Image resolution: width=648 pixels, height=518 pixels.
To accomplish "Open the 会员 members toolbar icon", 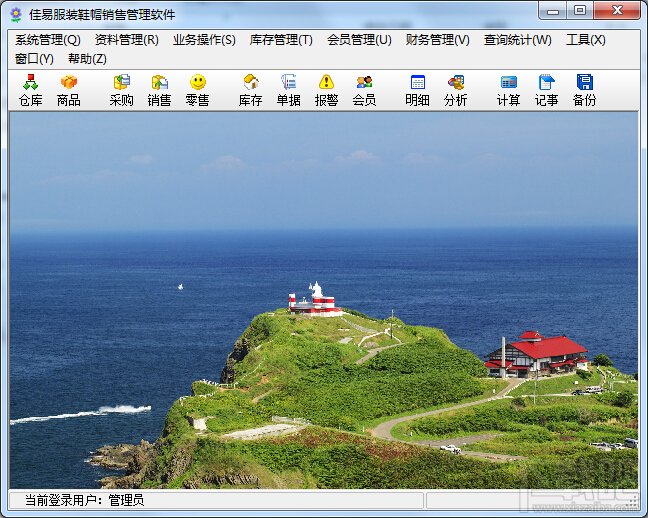I will (364, 91).
